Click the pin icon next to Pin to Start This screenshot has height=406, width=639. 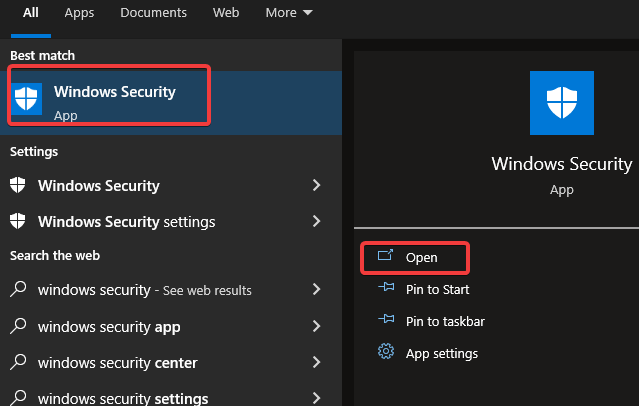tap(386, 287)
